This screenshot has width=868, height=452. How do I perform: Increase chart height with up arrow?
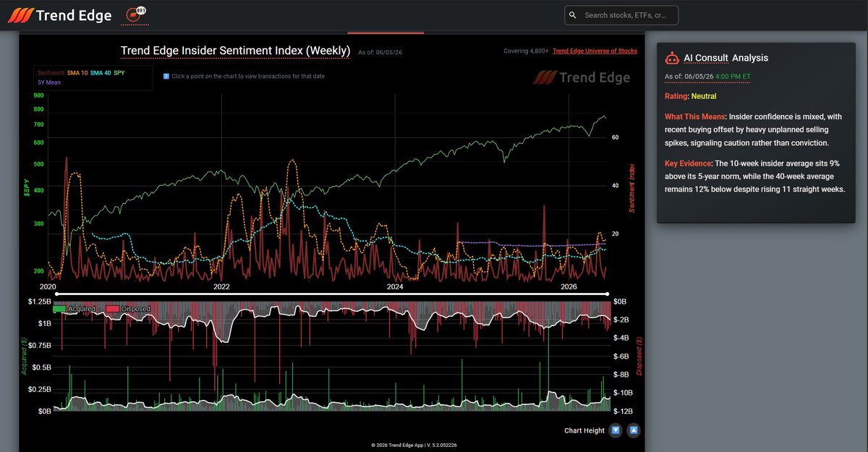[633, 430]
